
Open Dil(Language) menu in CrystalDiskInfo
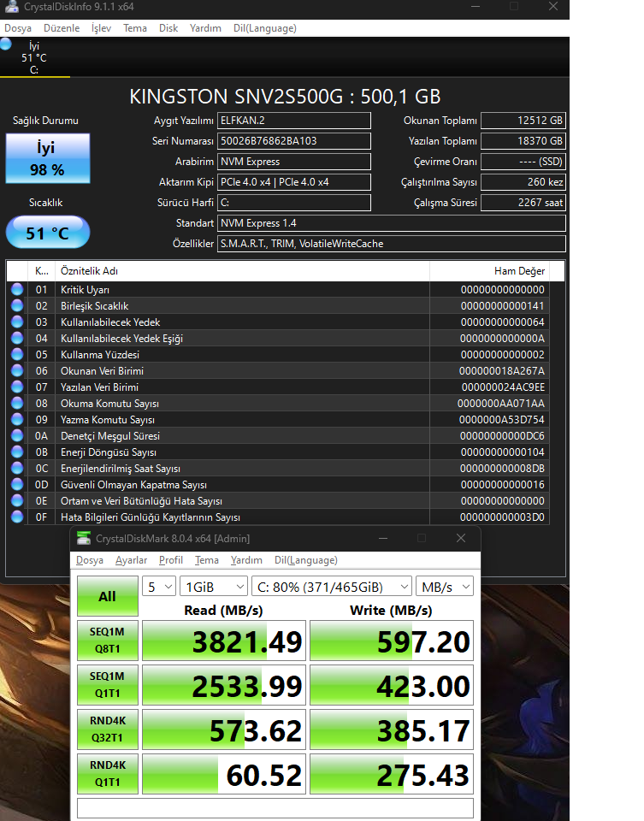tap(265, 28)
